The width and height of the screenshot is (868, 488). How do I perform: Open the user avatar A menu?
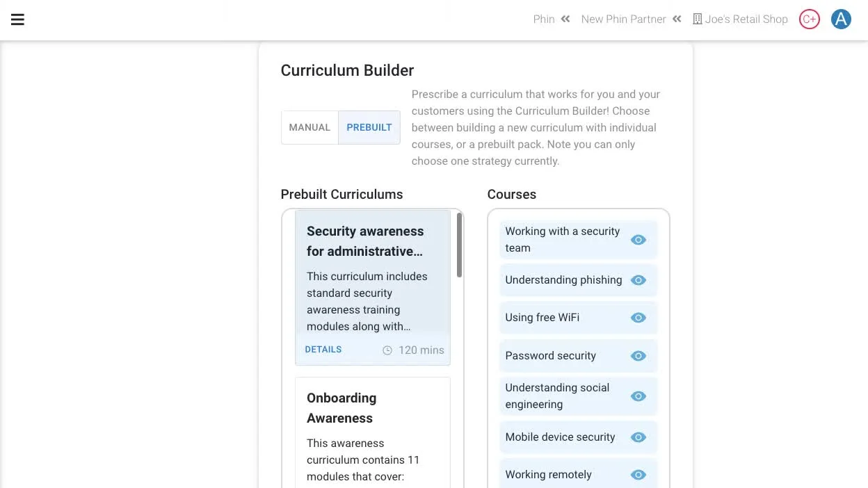coord(842,19)
